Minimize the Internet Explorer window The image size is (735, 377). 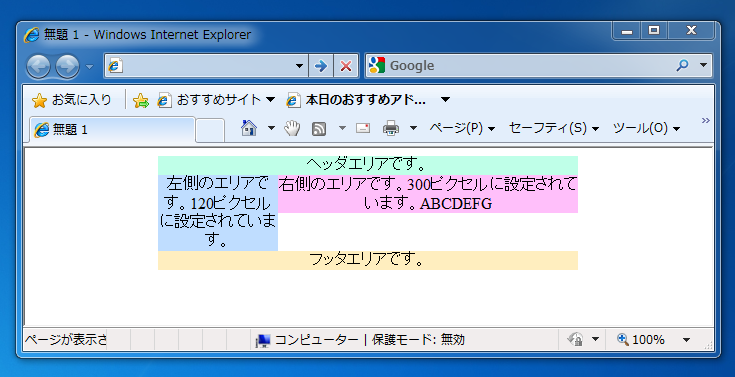point(627,31)
